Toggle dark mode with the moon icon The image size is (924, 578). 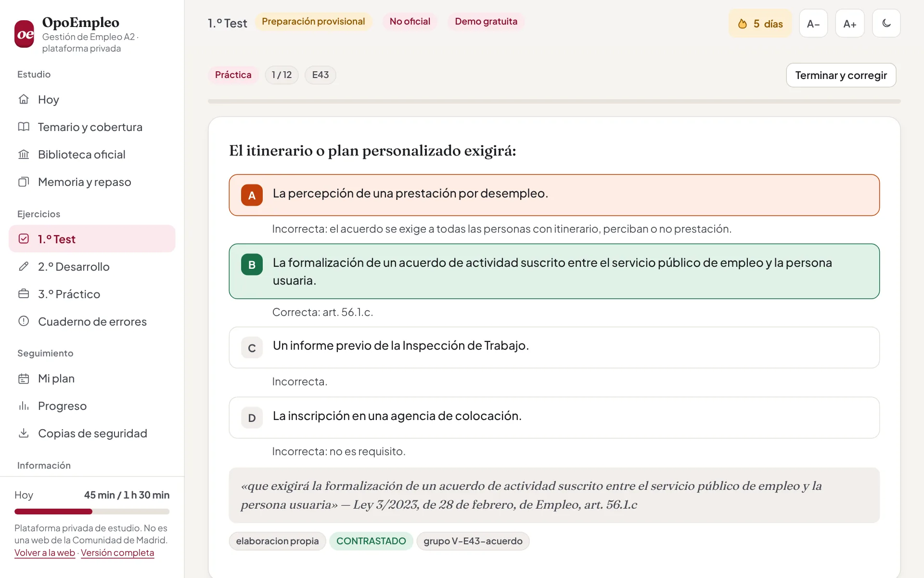click(886, 23)
